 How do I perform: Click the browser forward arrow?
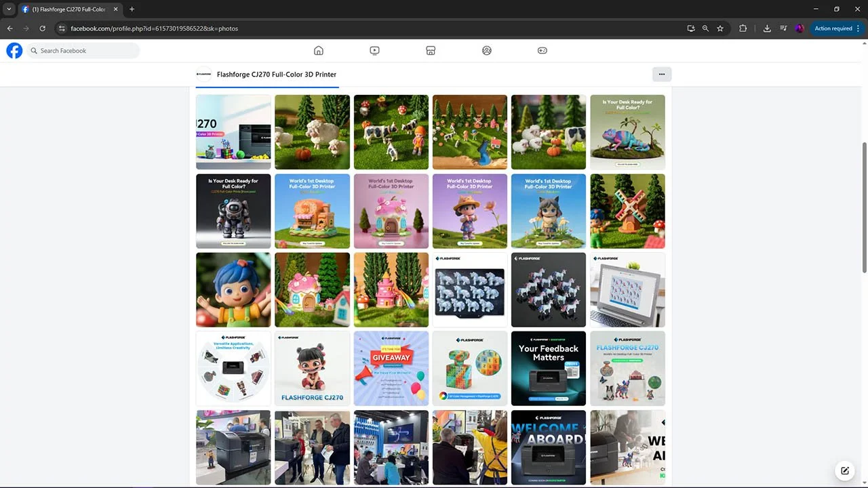click(x=26, y=28)
